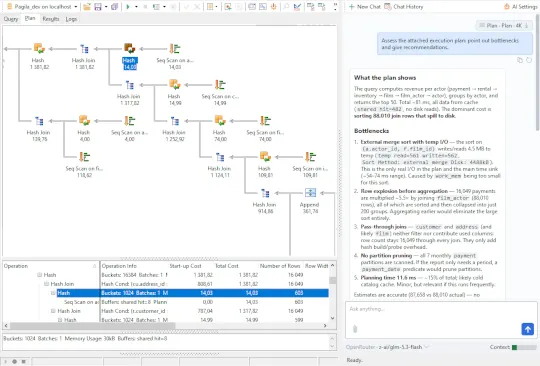
Task: Collapse the selected Hash tree row
Action: [53, 293]
